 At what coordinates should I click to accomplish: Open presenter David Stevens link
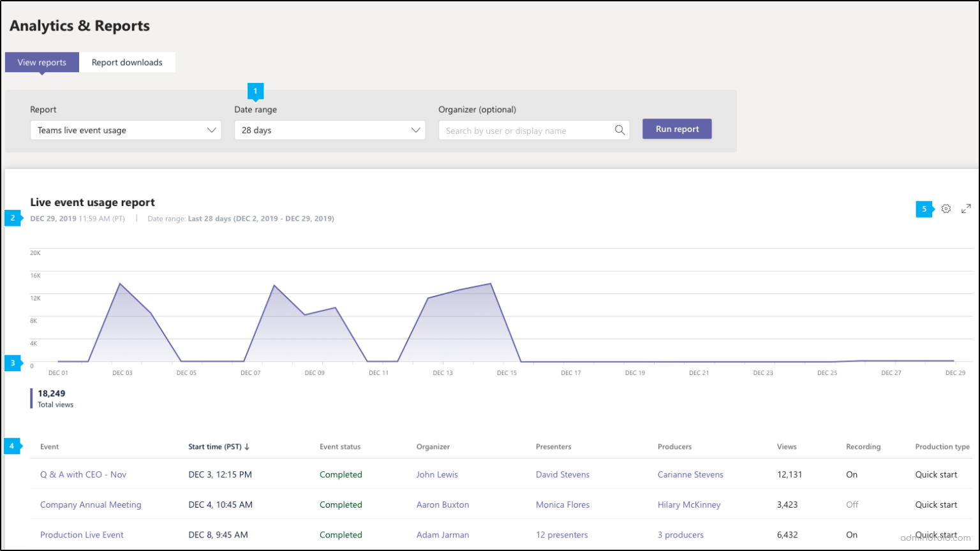[x=562, y=474]
